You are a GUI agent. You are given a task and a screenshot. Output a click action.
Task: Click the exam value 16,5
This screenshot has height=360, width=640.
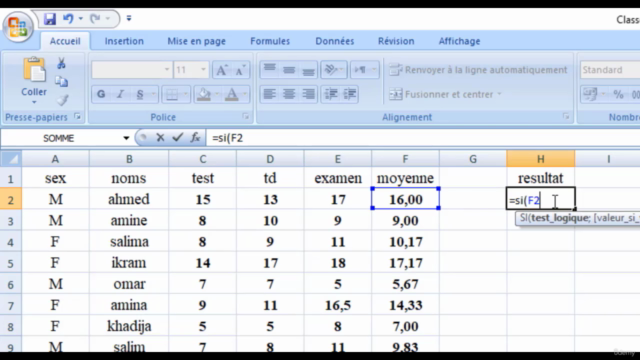coord(338,305)
